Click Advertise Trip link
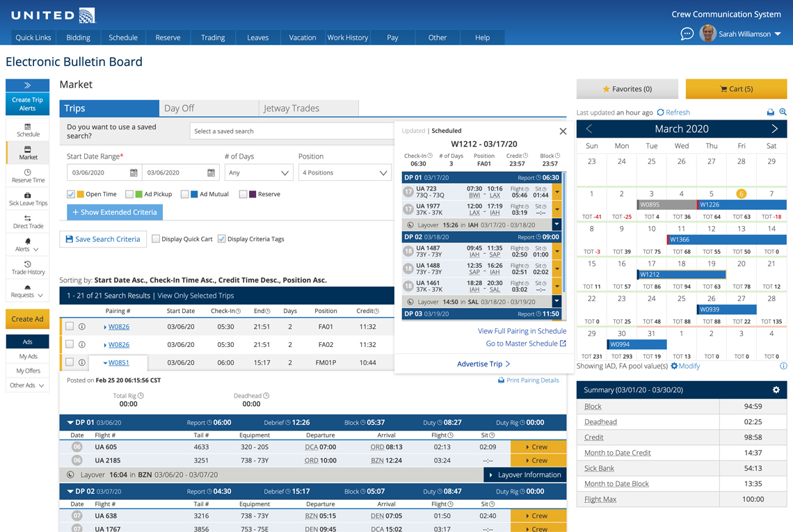 tap(483, 364)
